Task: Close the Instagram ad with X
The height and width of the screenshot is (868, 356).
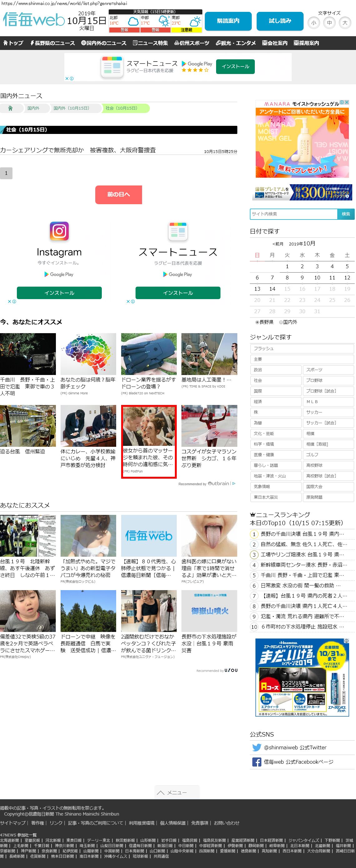Action: (x=9, y=302)
